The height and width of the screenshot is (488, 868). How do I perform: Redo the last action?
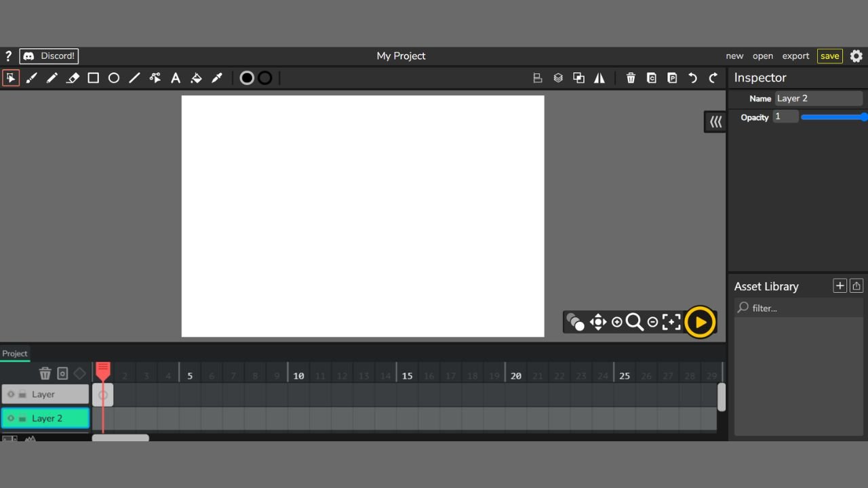713,78
